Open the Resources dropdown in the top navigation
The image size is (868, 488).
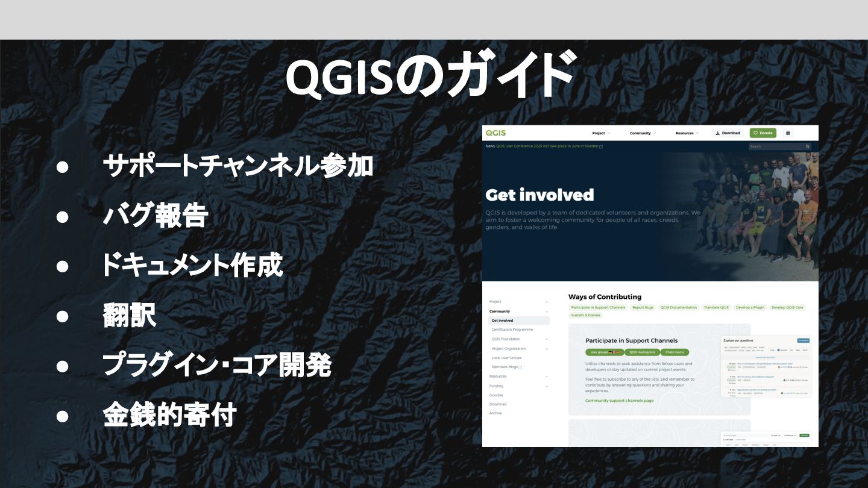click(x=687, y=133)
